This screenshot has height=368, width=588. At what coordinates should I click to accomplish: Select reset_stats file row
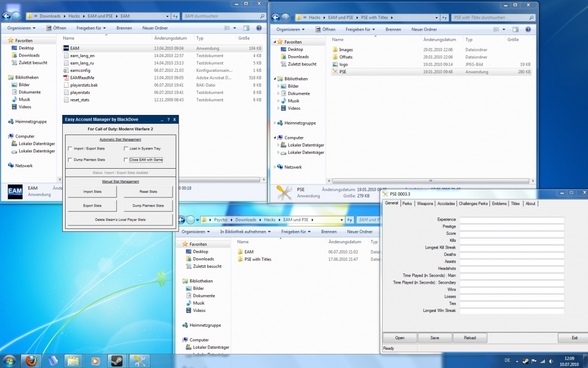tap(163, 100)
